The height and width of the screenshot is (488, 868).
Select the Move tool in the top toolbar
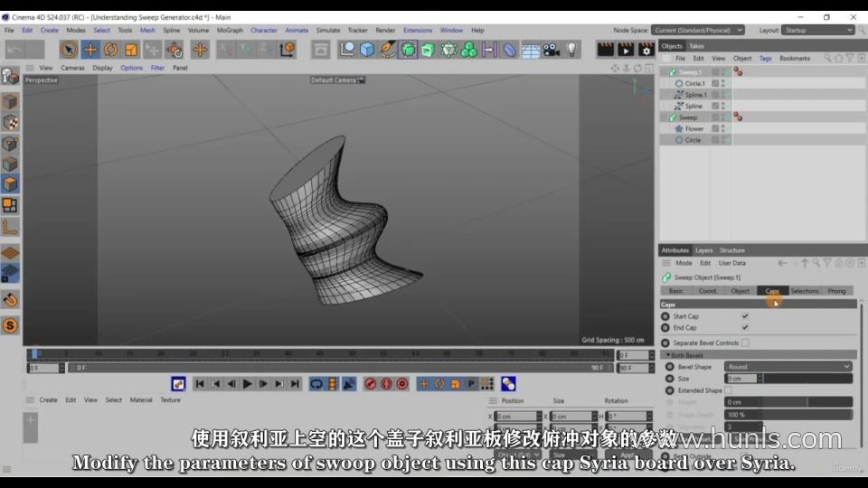90,50
